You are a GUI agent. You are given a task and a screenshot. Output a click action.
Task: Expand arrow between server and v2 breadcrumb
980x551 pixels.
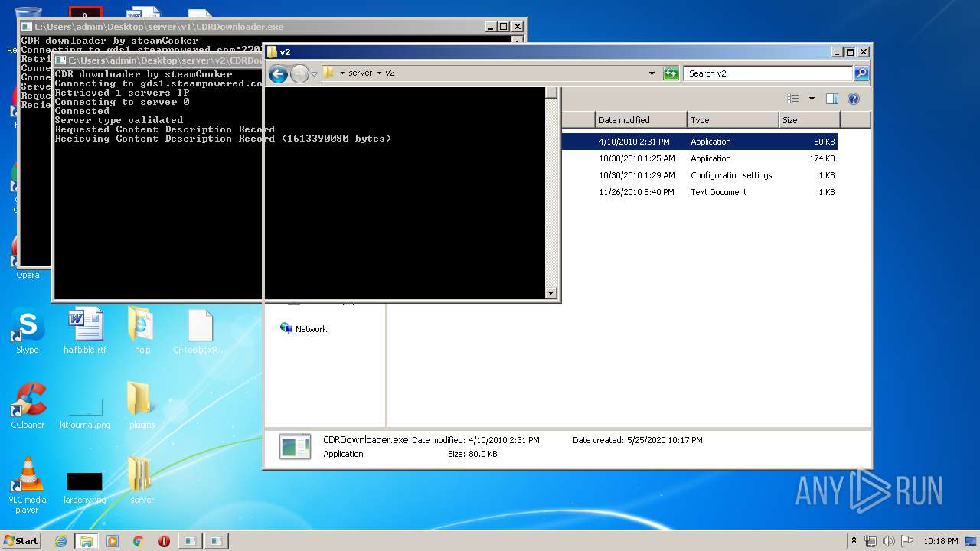pyautogui.click(x=378, y=73)
